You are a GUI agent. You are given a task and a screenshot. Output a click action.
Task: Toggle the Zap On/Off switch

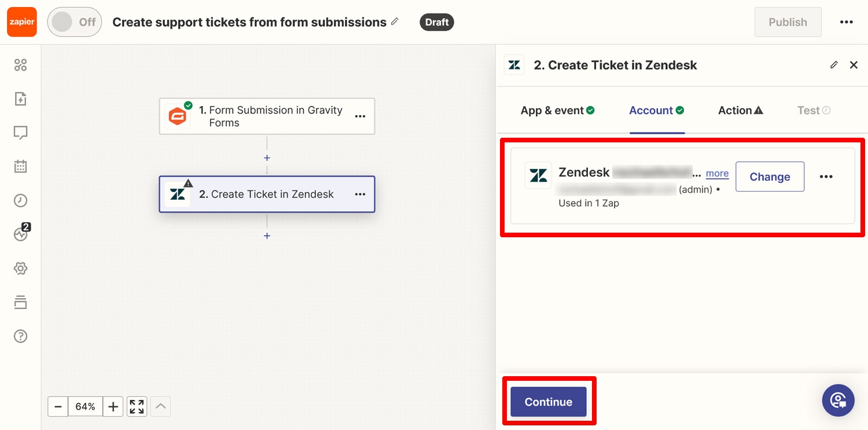point(75,22)
